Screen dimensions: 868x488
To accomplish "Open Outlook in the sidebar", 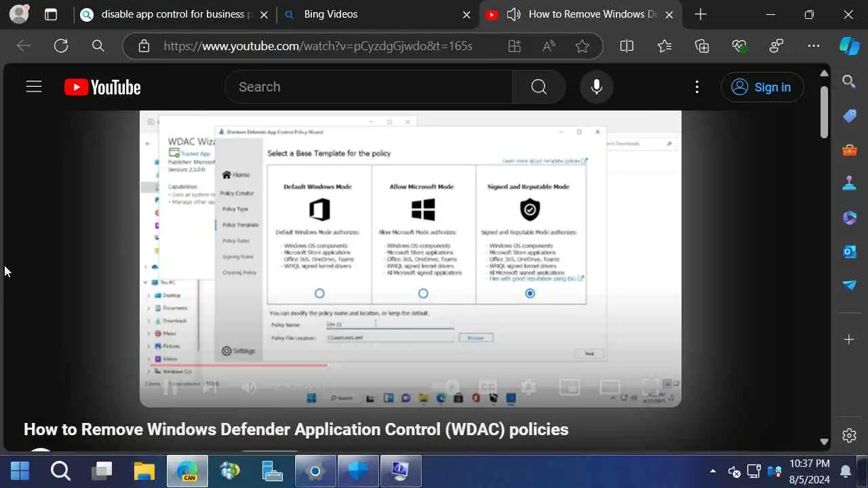I will 850,251.
